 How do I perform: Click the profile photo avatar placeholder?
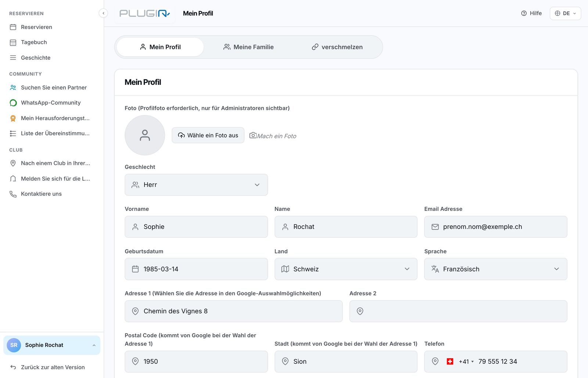pos(145,135)
